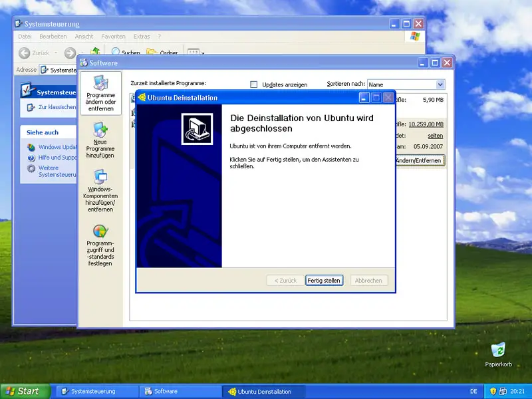Select the Papierkorb desktop icon
Screen dimensions: 532x399
498,354
